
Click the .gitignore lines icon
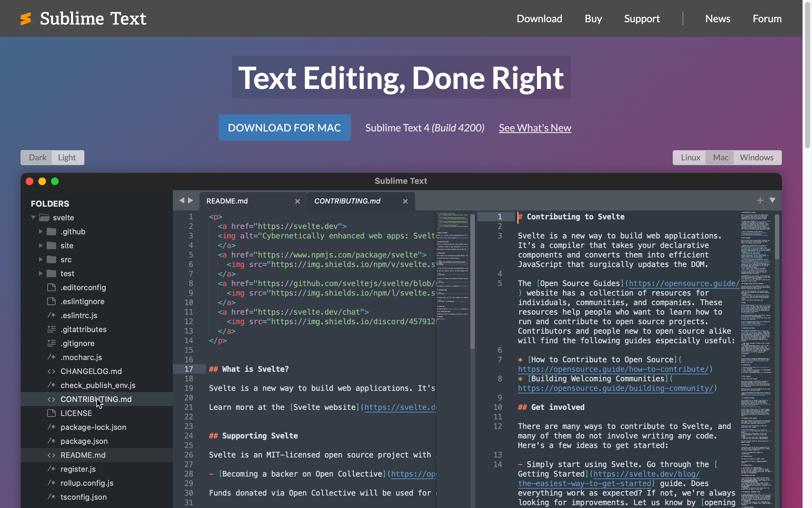point(51,343)
